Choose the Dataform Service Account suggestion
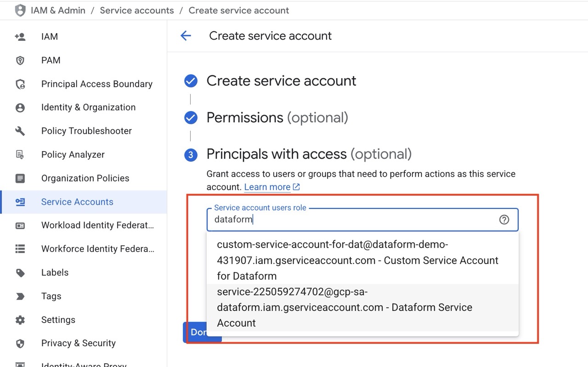Screen dimensions: 588x367 pos(345,307)
